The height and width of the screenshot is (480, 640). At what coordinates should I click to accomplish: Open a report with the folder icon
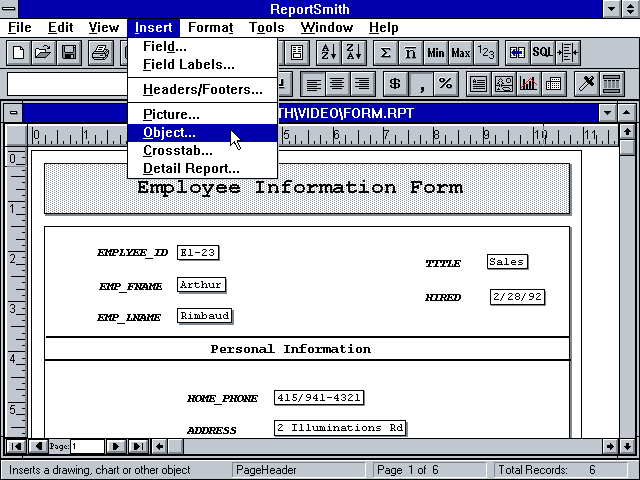(x=43, y=53)
